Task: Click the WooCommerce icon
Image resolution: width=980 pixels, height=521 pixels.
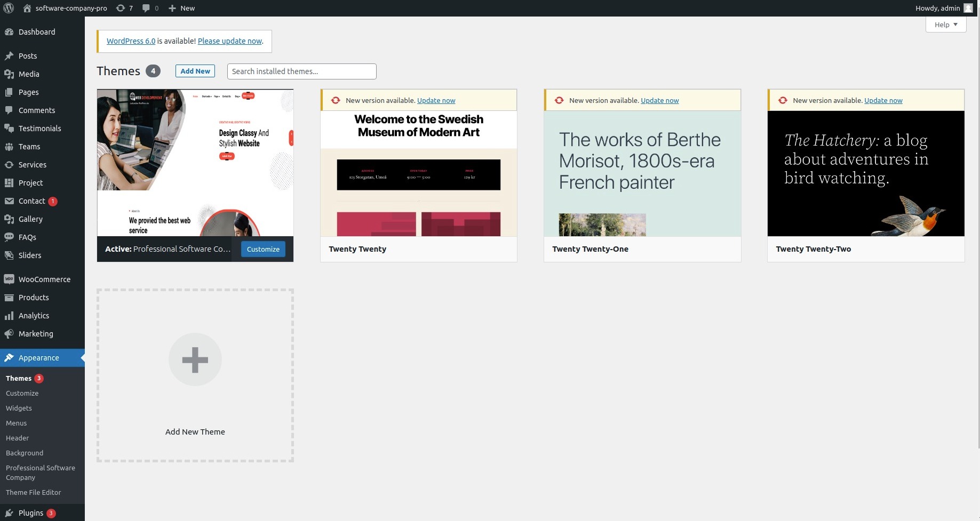Action: coord(9,279)
